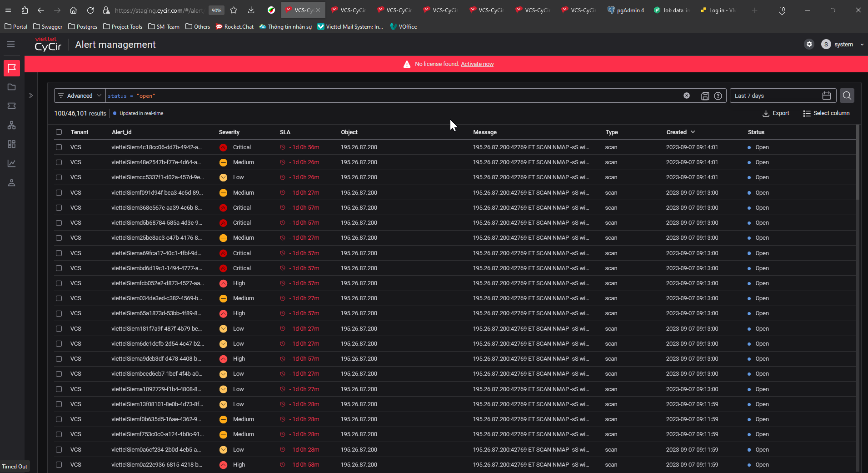This screenshot has height=473, width=868.
Task: Open settings gear next to system user
Action: tap(809, 44)
